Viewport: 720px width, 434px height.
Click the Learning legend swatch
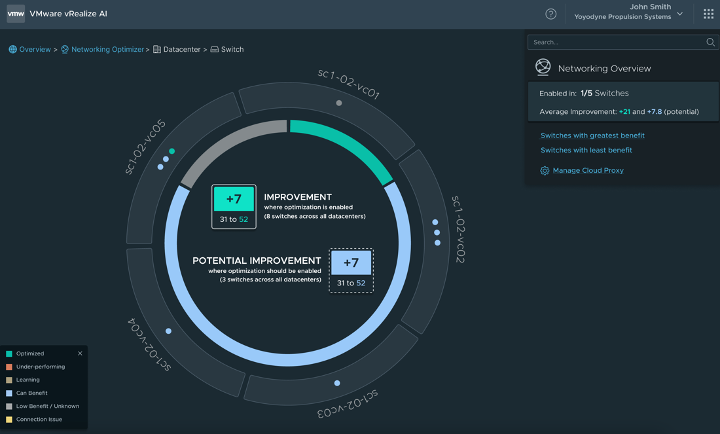pos(9,380)
